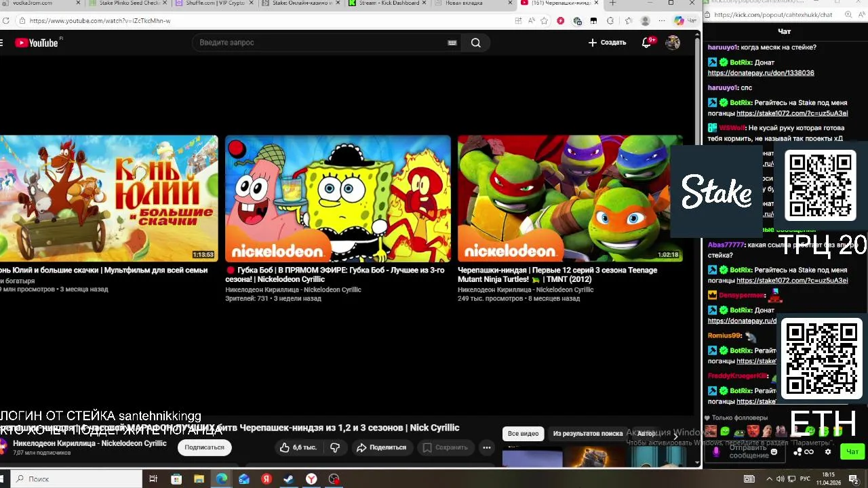Open the Copilot 'Чат' button
This screenshot has height=488, width=868.
[685, 21]
